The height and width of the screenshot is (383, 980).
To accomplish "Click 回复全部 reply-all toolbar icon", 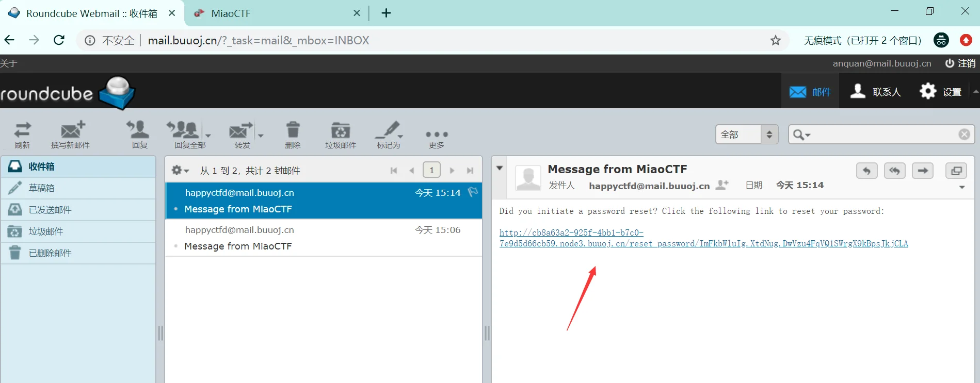I will point(186,135).
